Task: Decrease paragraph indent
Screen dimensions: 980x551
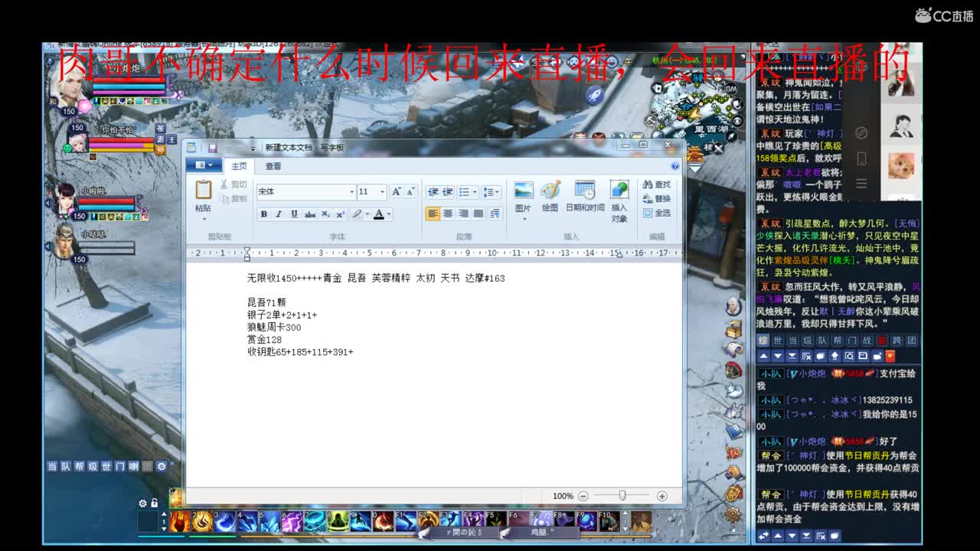Action: [433, 191]
